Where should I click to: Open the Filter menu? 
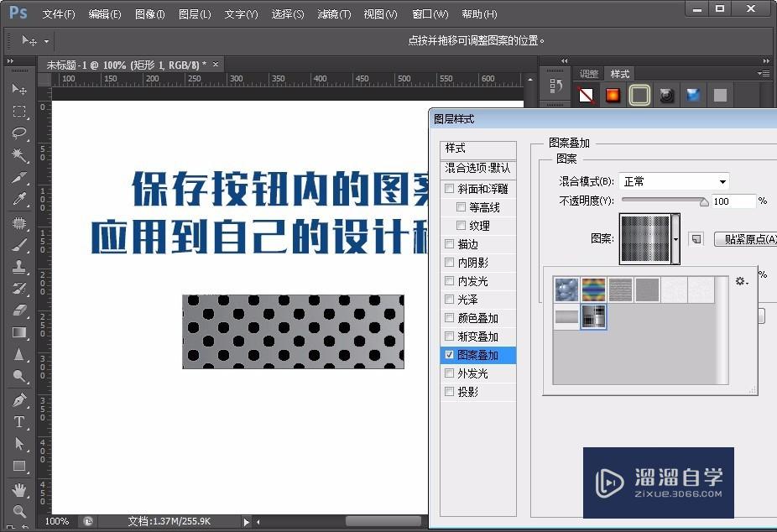[x=334, y=14]
